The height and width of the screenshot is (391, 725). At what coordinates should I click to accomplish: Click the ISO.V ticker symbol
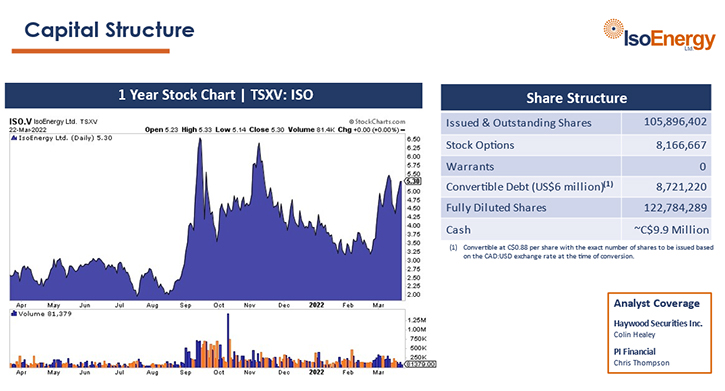click(x=20, y=122)
